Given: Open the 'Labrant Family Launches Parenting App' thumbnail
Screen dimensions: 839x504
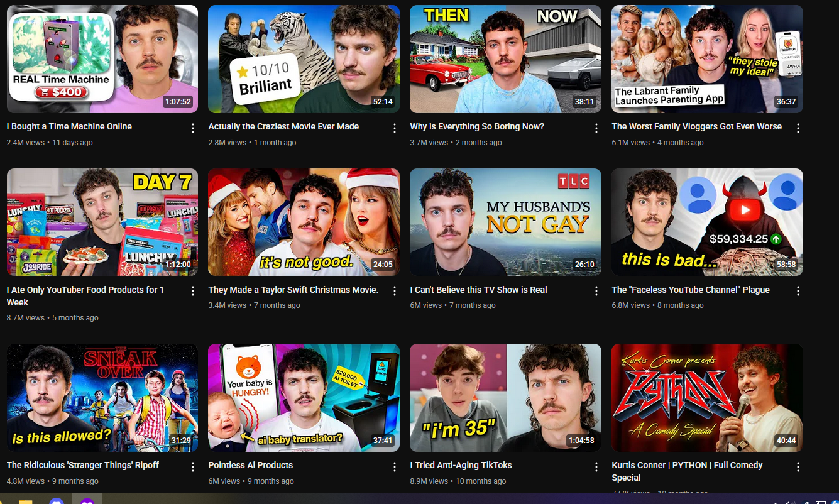Looking at the screenshot, I should 708,59.
